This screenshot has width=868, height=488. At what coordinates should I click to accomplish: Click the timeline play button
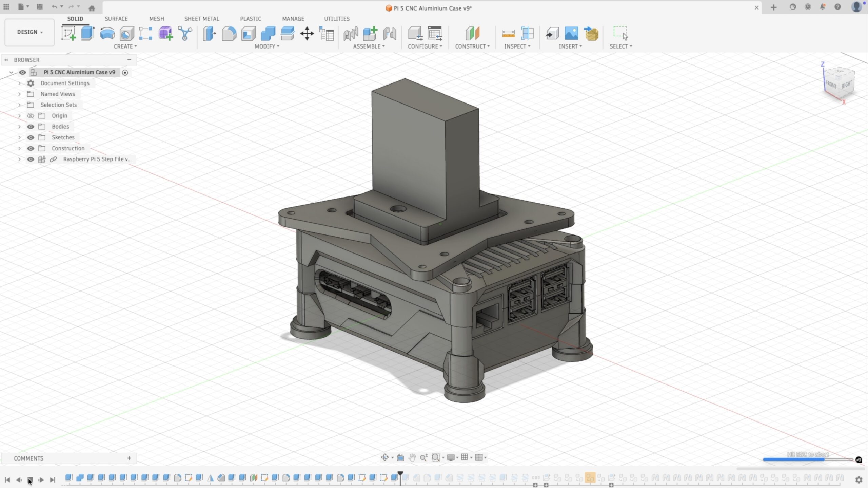[x=41, y=480]
